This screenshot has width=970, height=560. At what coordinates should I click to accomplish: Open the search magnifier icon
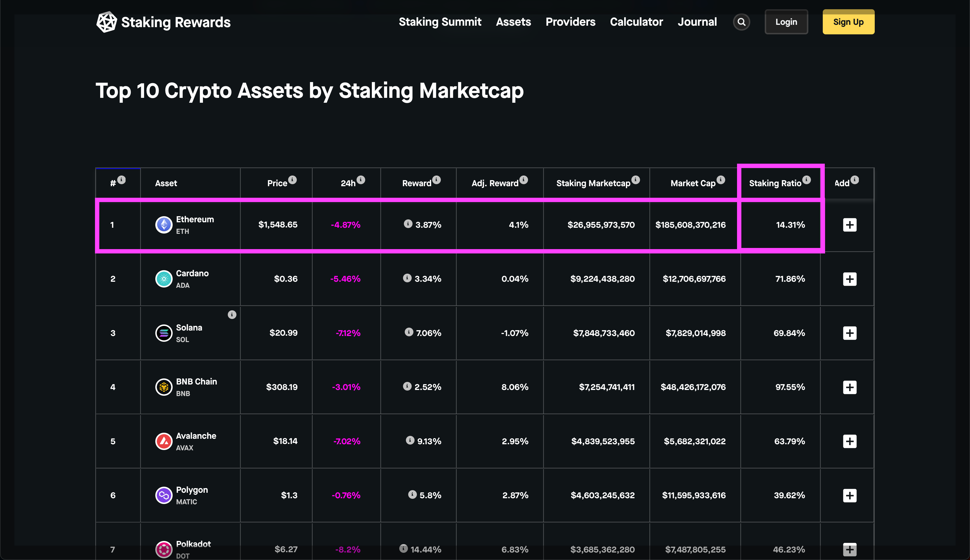741,22
